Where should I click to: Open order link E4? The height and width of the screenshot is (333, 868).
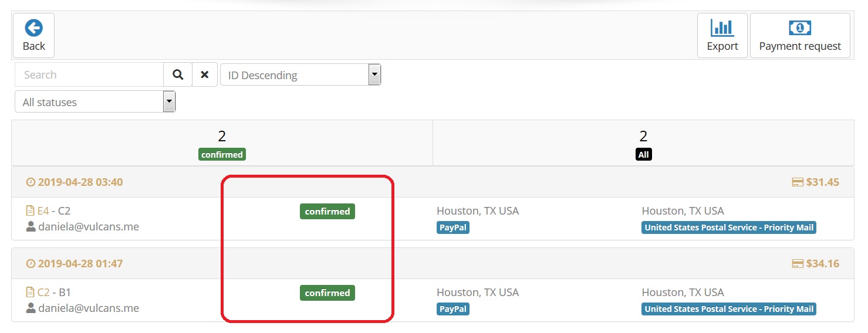click(x=43, y=211)
